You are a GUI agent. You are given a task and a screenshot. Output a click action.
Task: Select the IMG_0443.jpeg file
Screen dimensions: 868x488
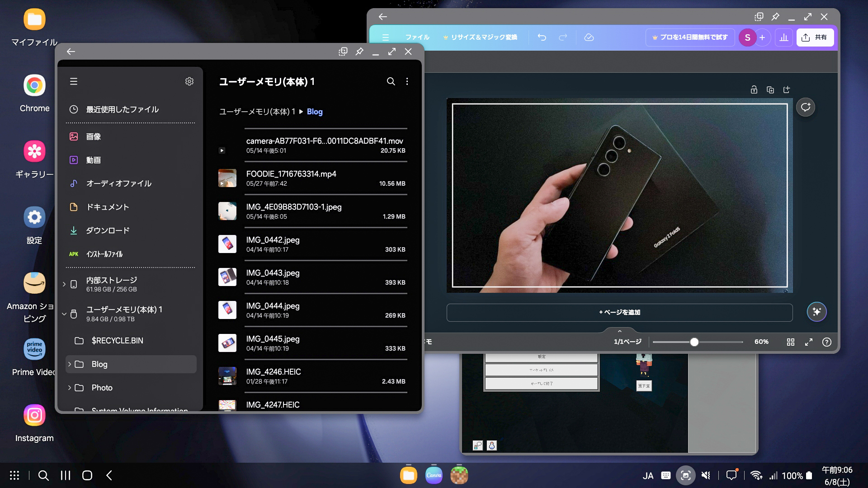click(x=312, y=277)
